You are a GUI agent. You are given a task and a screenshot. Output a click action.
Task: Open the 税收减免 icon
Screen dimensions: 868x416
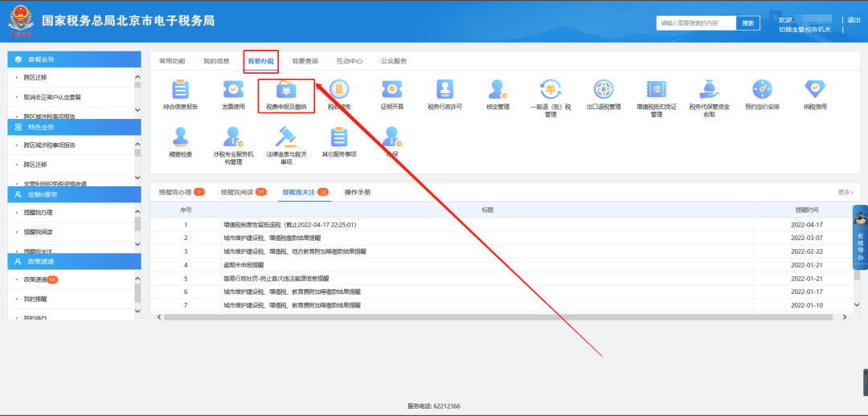click(x=339, y=88)
